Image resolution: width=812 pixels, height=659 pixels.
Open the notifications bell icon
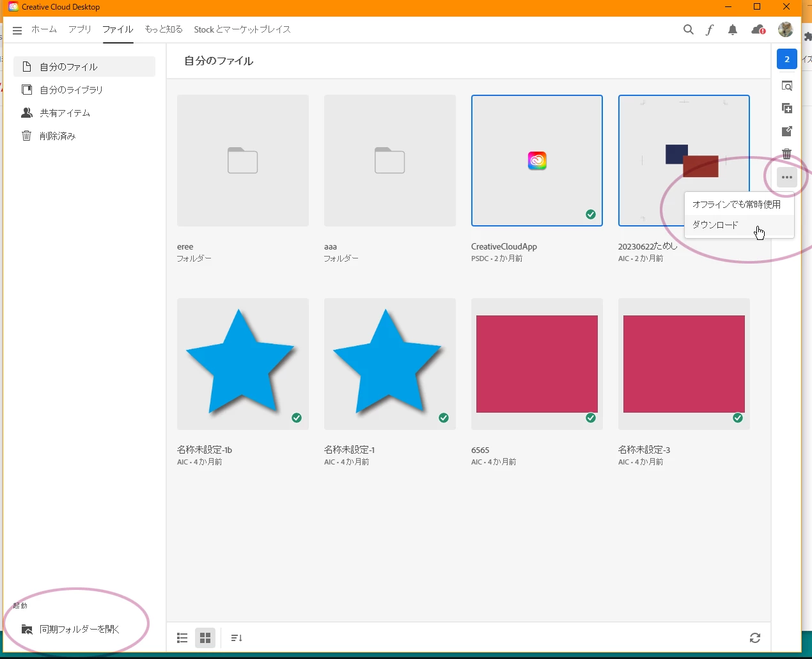pos(733,29)
